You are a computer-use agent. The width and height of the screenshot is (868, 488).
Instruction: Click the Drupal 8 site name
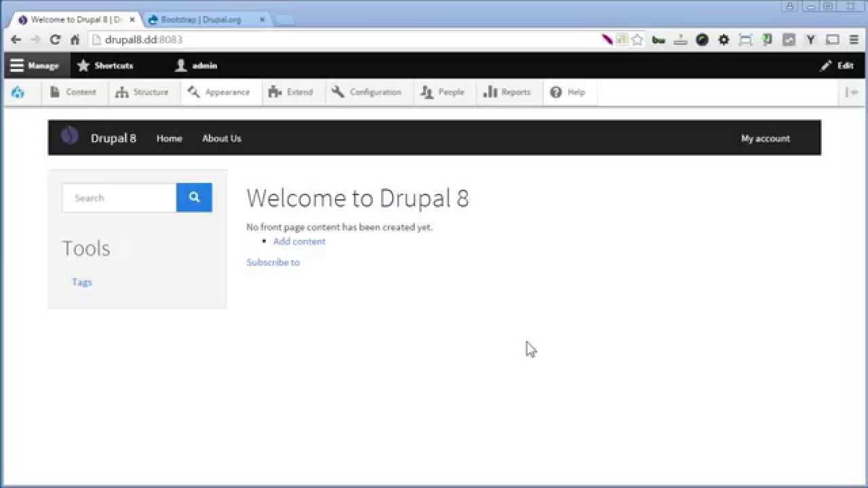tap(113, 138)
